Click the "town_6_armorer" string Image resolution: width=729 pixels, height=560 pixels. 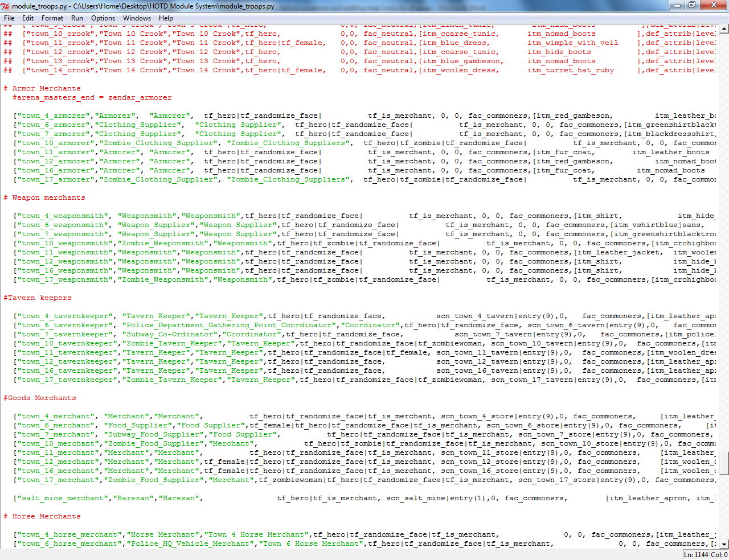click(54, 125)
